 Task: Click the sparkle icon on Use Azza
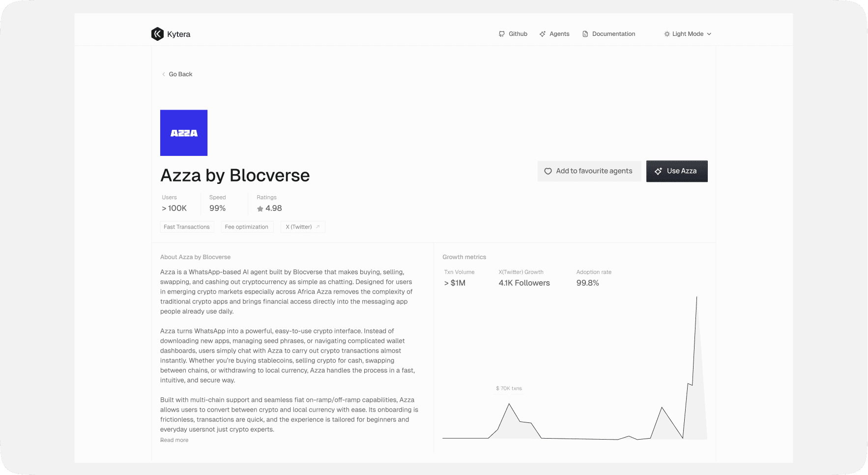tap(658, 171)
